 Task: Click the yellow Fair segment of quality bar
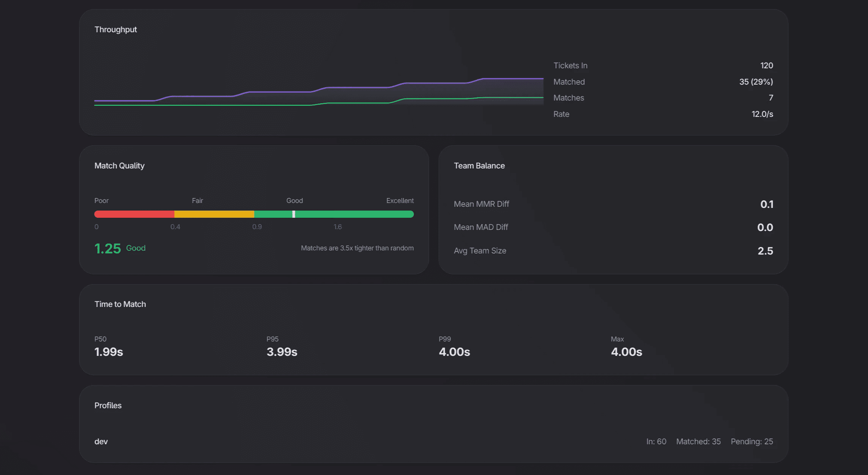[214, 214]
